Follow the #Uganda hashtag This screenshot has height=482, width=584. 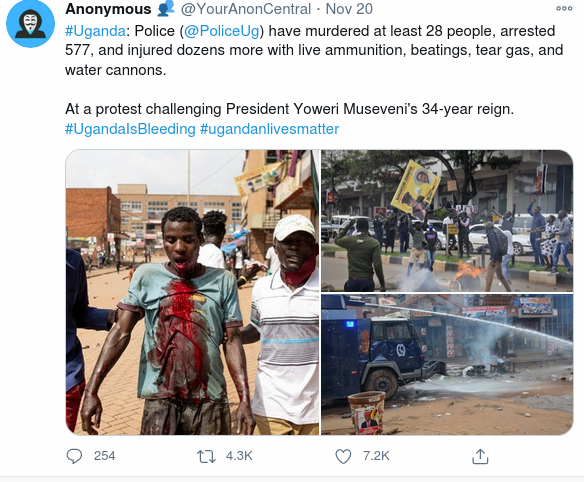(x=95, y=31)
